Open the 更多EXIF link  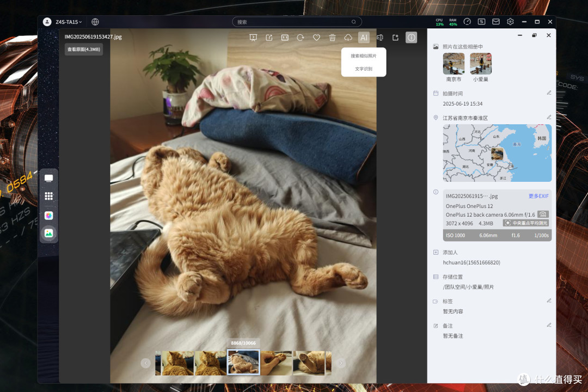(538, 196)
